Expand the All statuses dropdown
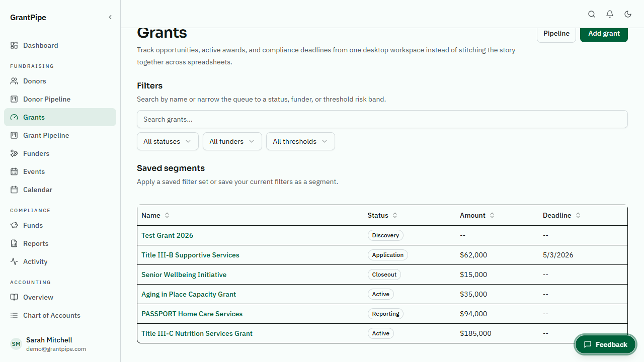This screenshot has width=644, height=362. pos(168,141)
